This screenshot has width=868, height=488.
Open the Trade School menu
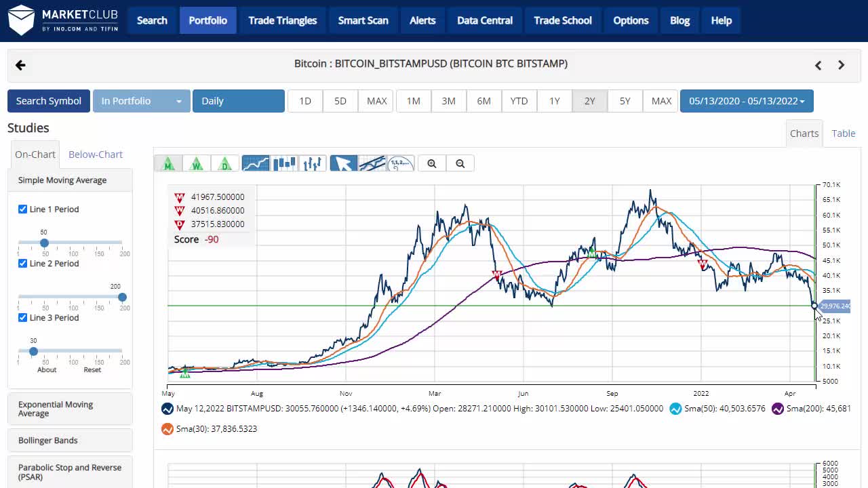click(563, 20)
